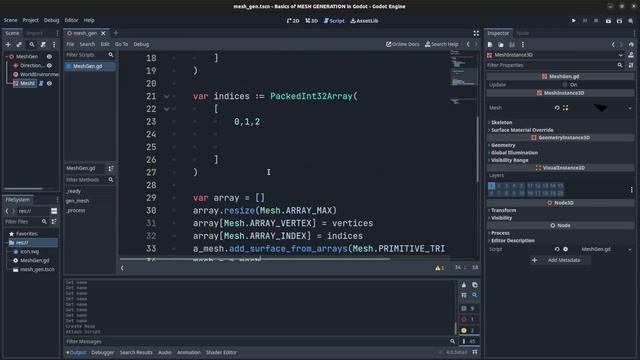Switch to the Shader Editor tab
The height and width of the screenshot is (360, 640).
pyautogui.click(x=221, y=352)
